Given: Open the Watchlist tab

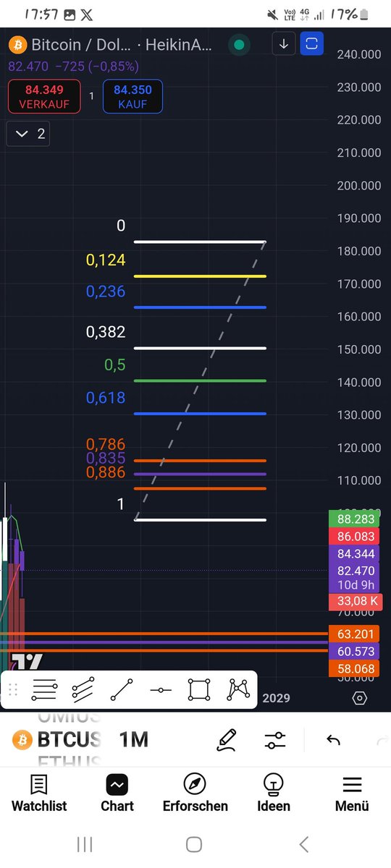Looking at the screenshot, I should coord(39,793).
